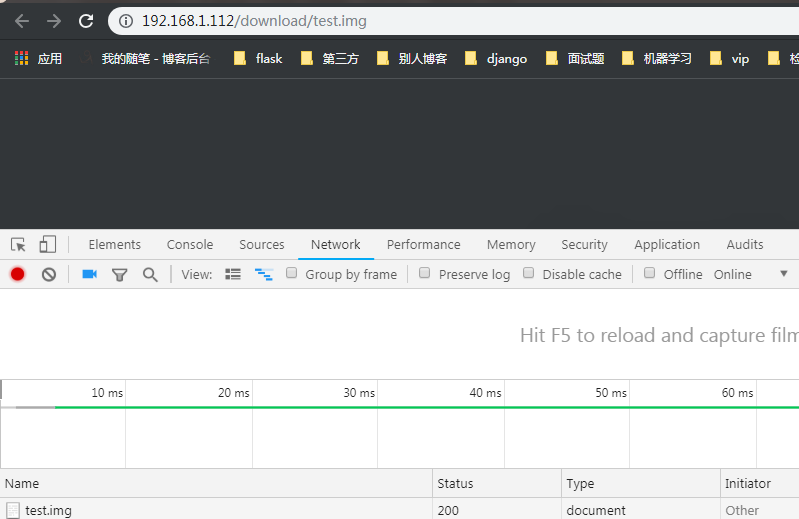Open the 面试题 bookmark folder
Image resolution: width=799 pixels, height=519 pixels.
(575, 59)
